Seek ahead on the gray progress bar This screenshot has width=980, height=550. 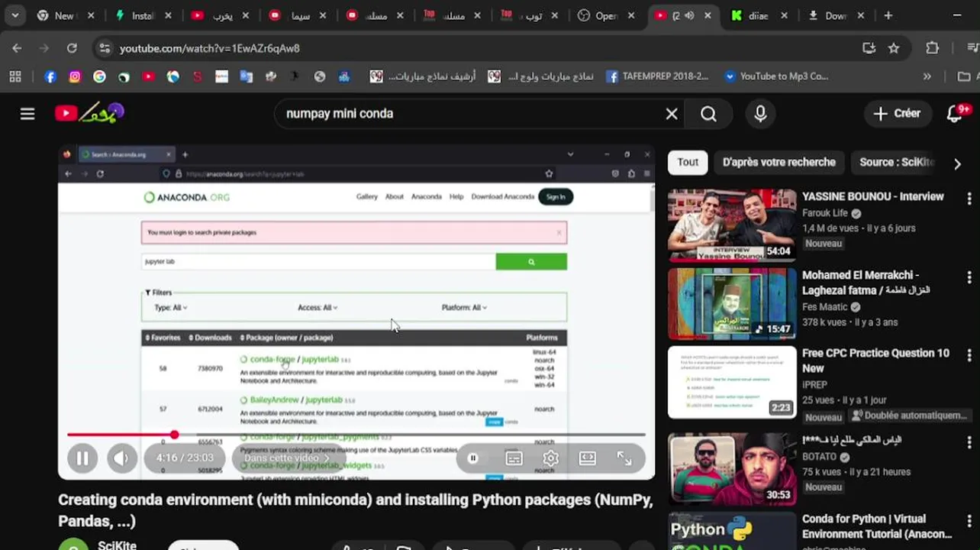pos(412,435)
